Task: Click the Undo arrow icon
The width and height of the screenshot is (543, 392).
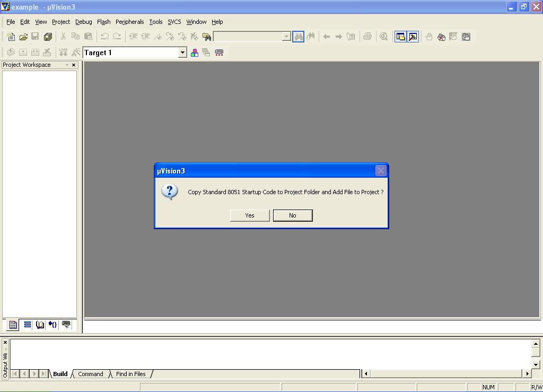Action: (x=104, y=37)
